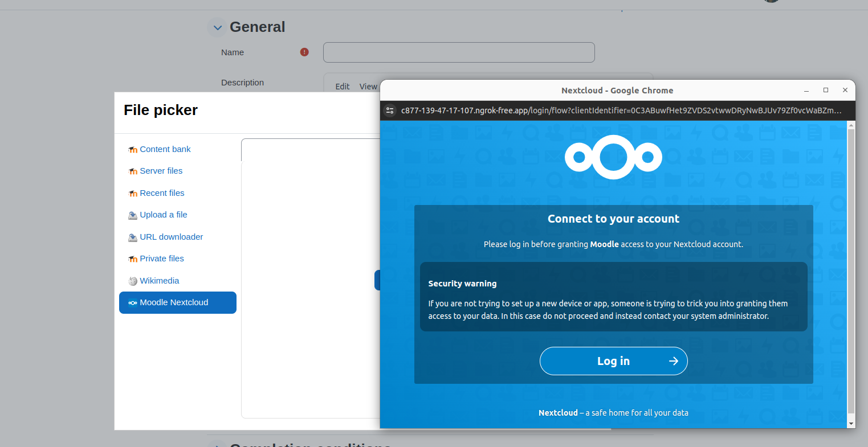Click the Upload a file icon

133,215
